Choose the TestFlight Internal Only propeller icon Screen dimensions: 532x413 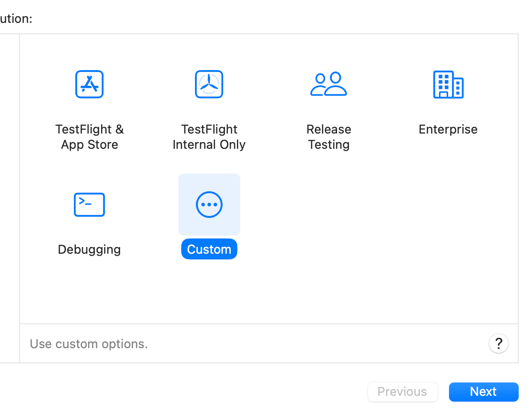tap(209, 84)
